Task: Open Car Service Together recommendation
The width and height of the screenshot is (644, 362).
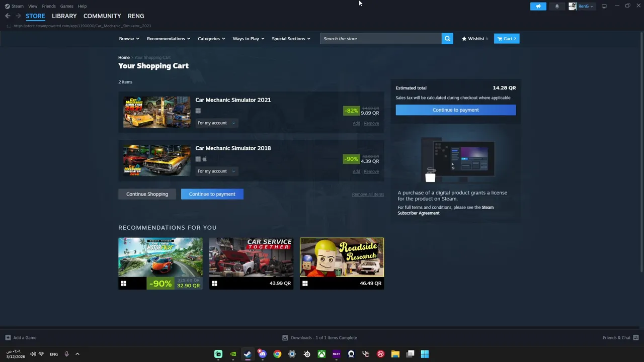Action: click(x=251, y=263)
